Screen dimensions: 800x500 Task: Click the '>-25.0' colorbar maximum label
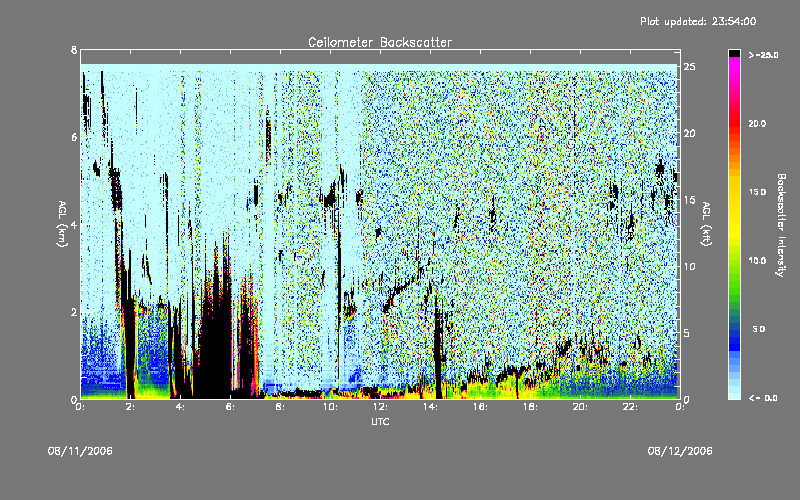click(x=763, y=55)
